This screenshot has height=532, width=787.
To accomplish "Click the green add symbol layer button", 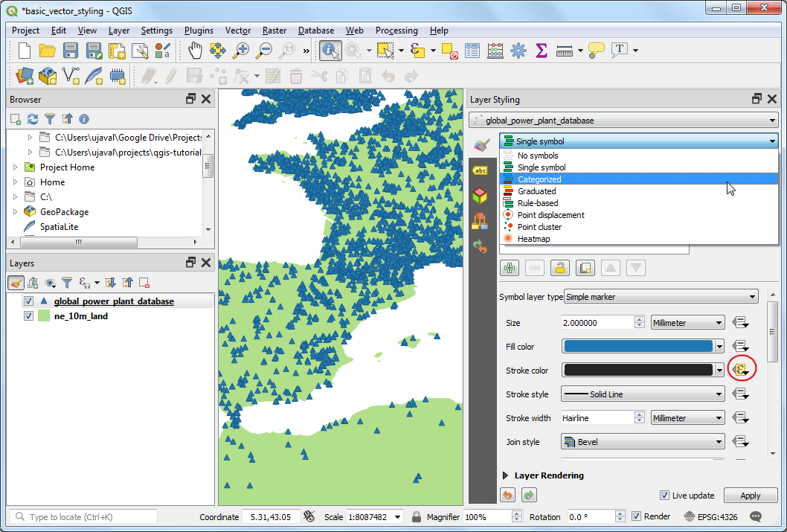I will [510, 269].
